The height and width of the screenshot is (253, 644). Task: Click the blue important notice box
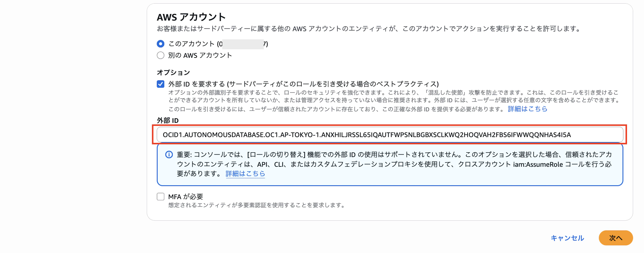(388, 164)
